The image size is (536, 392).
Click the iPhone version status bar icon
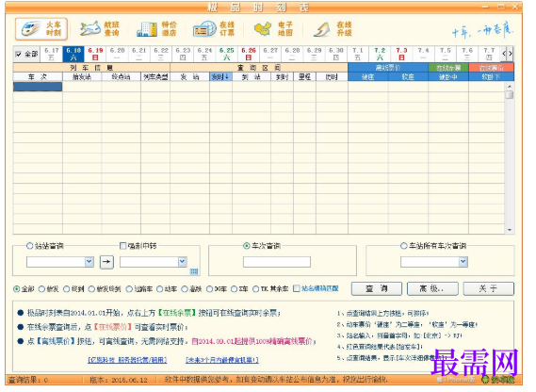coord(456,380)
